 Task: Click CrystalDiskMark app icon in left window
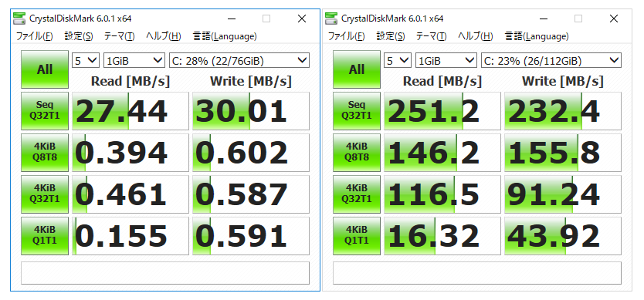click(x=19, y=19)
